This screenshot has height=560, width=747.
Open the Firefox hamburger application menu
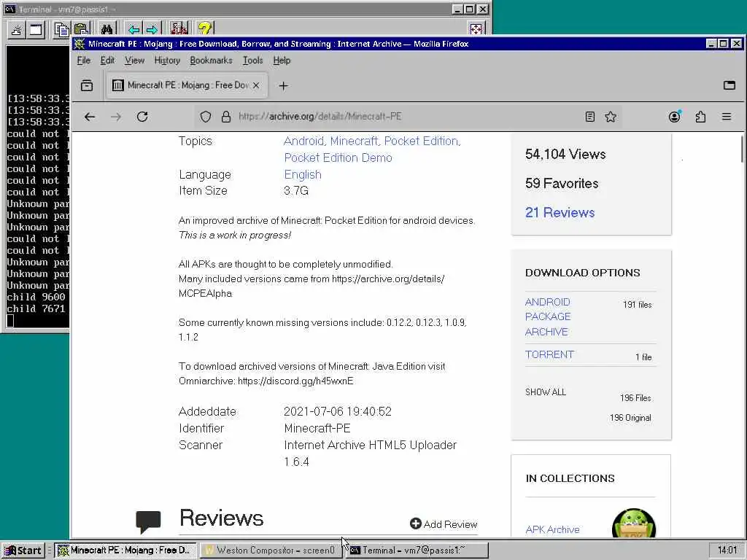pyautogui.click(x=727, y=117)
